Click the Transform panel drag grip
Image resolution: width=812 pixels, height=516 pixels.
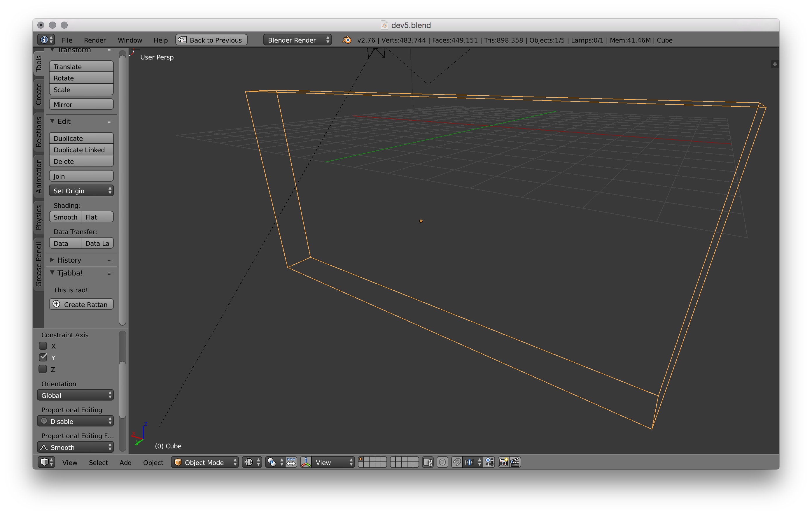point(110,50)
